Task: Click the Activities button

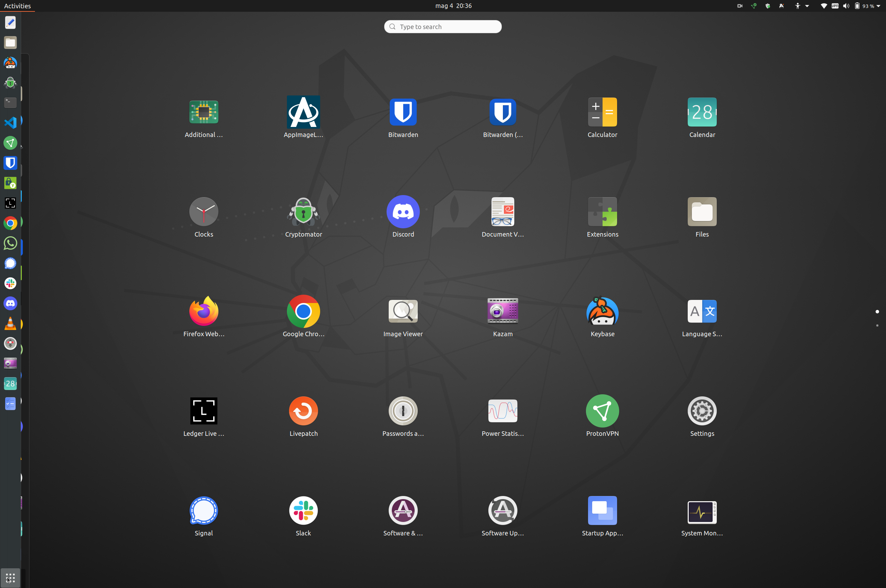Action: pos(17,6)
